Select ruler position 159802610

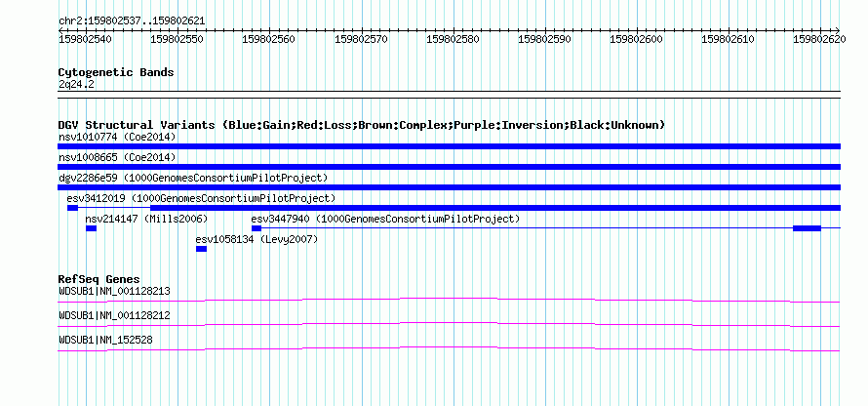click(728, 39)
